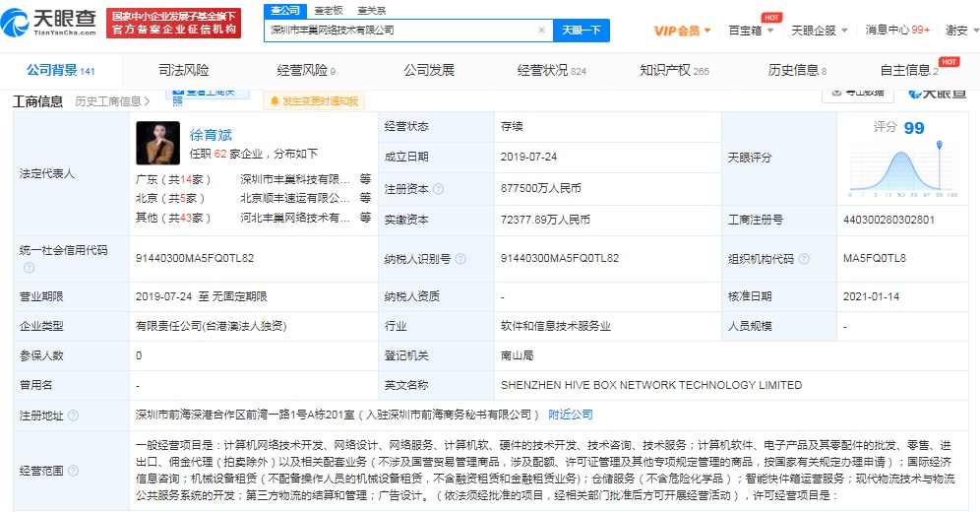Screen dimensions: 980x512
Task: Click the 国家中小企业发展子基金旗下 red banner
Action: coord(174,23)
